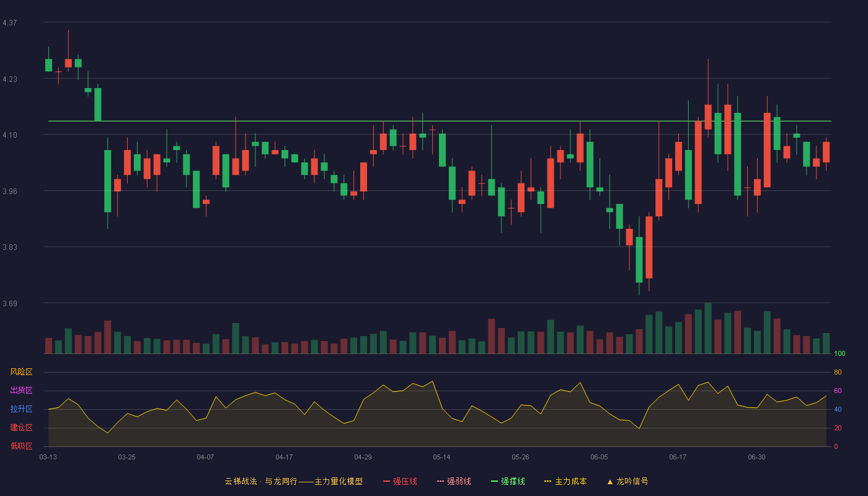
Task: Toggle the 强撑线 legend entry
Action: 508,481
